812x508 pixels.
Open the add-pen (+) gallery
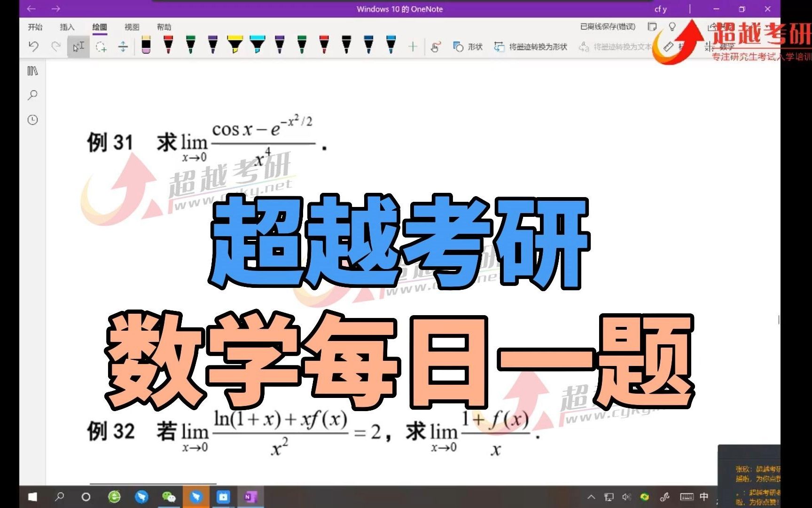point(413,46)
